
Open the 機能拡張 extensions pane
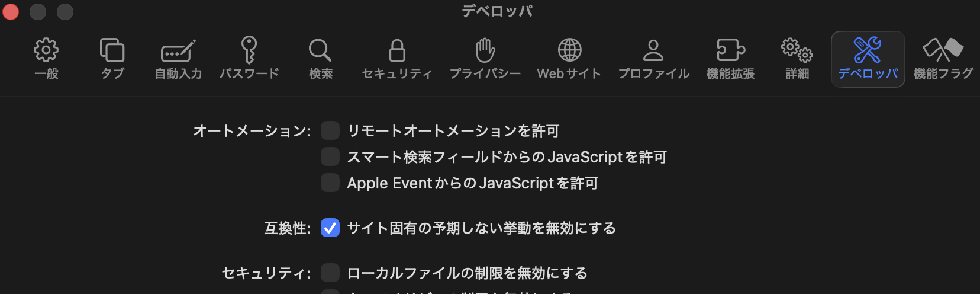[730, 59]
